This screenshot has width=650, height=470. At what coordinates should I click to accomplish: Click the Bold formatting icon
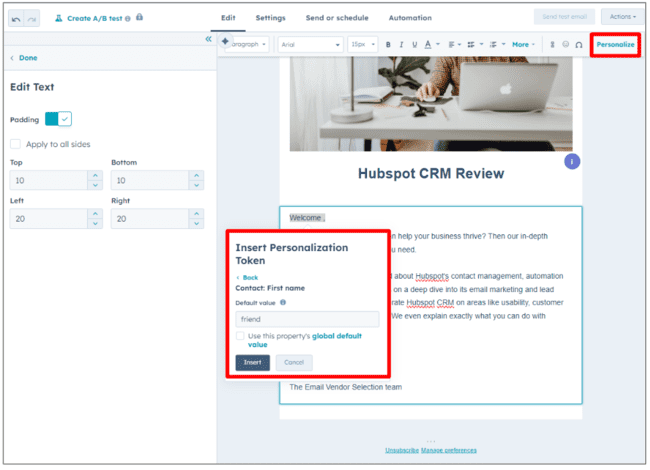pyautogui.click(x=388, y=44)
